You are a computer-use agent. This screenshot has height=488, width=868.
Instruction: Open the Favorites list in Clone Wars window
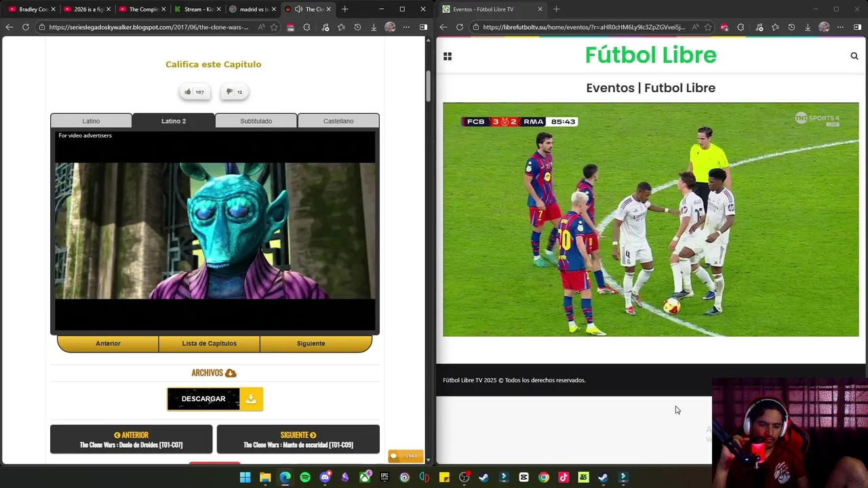341,27
